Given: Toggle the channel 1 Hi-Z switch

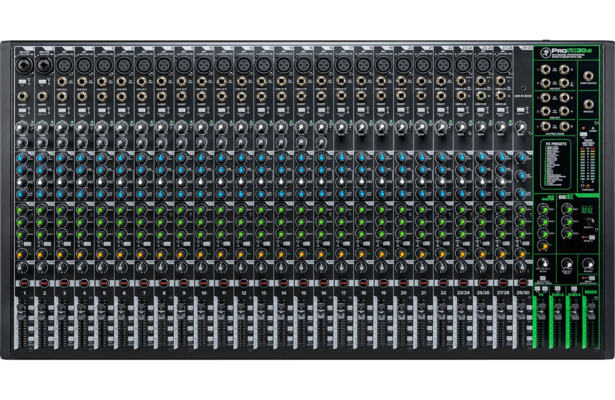Looking at the screenshot, I should click(x=22, y=82).
